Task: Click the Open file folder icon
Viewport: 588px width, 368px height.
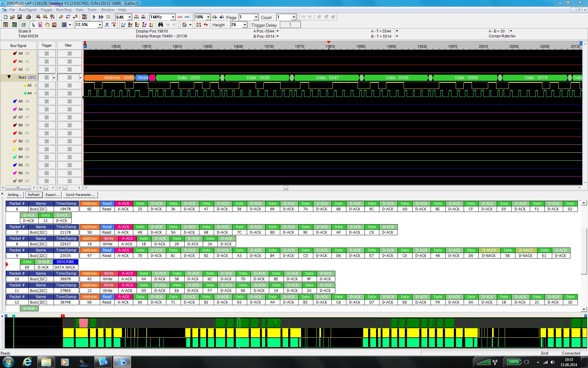Action: [x=13, y=17]
